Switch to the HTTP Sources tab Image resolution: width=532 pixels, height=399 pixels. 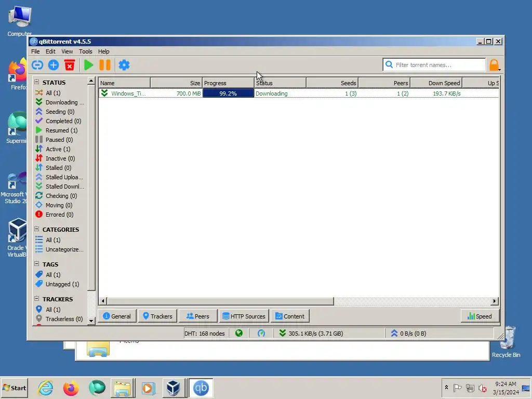(244, 316)
